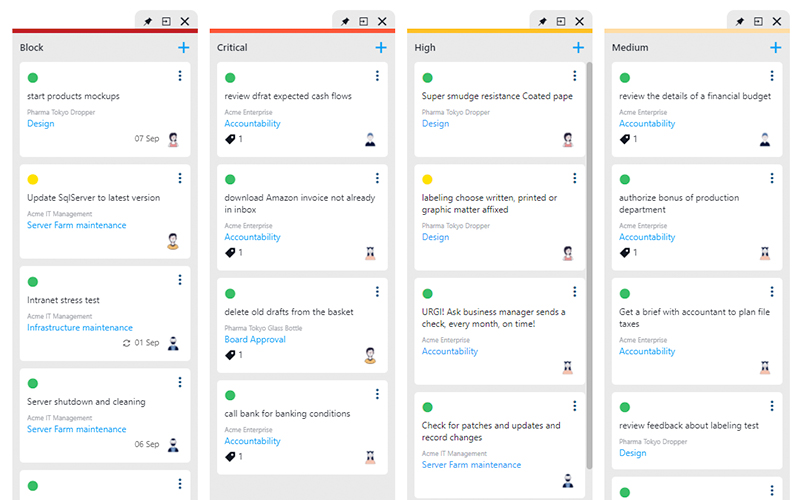The image size is (800, 500).
Task: Toggle yellow status dot on Update SqlServer card
Action: 33,180
